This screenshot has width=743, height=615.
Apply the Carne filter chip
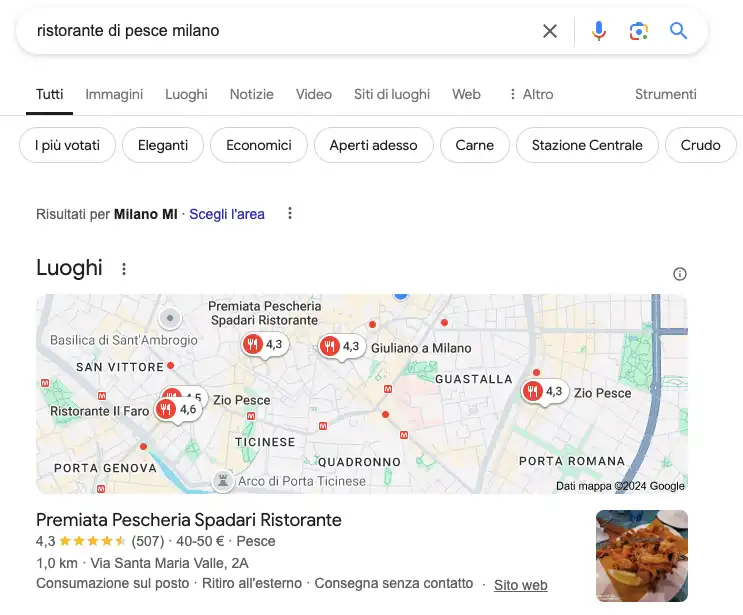coord(475,145)
